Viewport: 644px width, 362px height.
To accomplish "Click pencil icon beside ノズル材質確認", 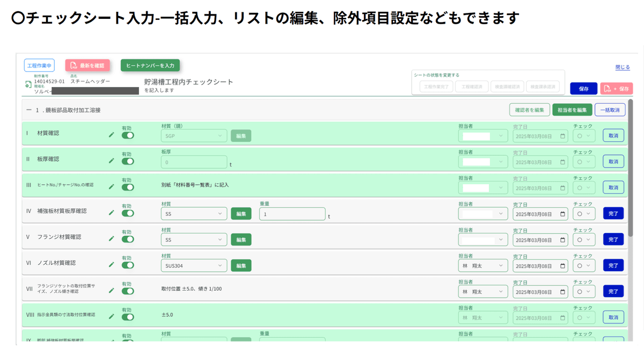I will coord(112,264).
